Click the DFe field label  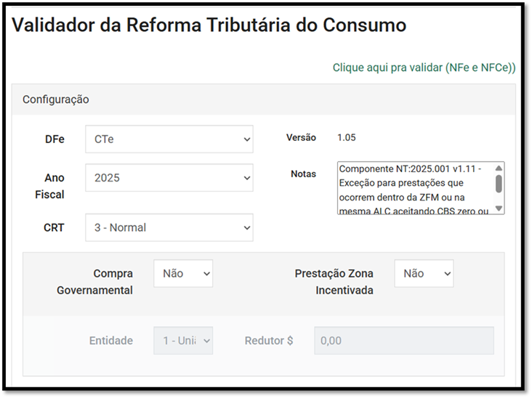coord(55,139)
